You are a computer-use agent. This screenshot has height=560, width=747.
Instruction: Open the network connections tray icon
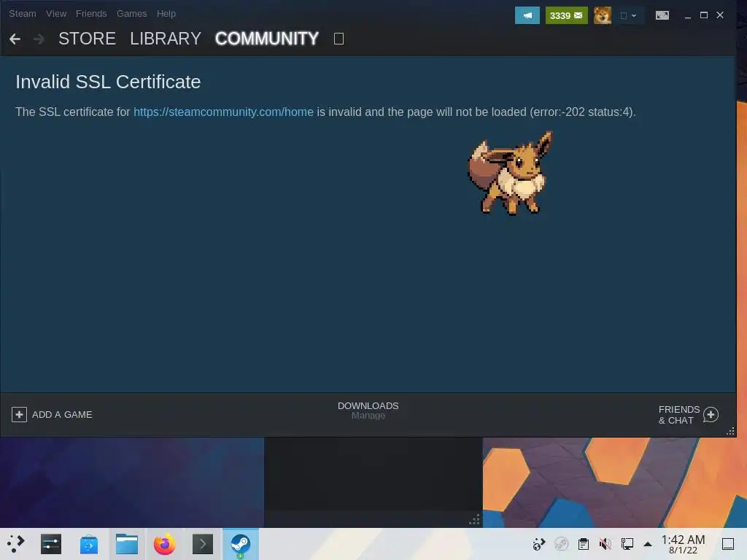click(627, 544)
